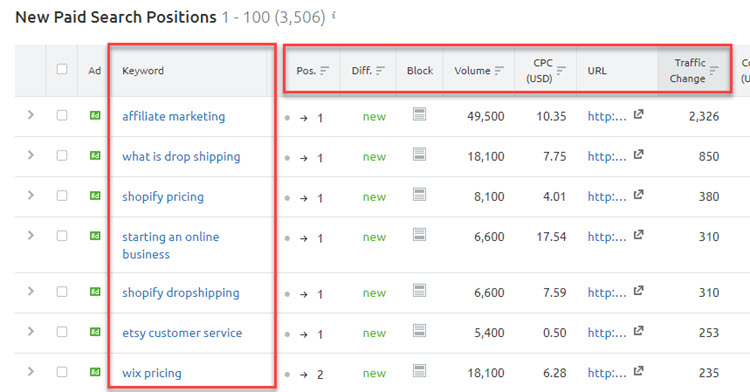This screenshot has height=392, width=750.
Task: Open Ad icon for shopify dropshipping row
Action: click(95, 292)
